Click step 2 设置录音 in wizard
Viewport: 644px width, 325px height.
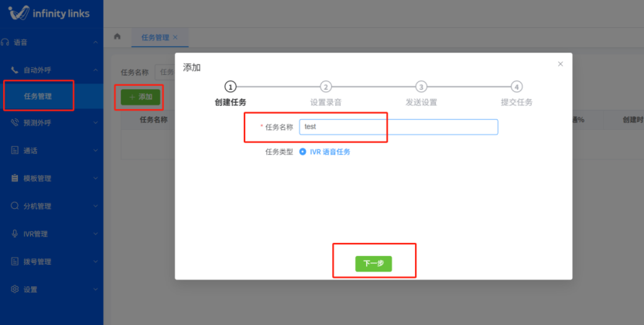coord(326,87)
